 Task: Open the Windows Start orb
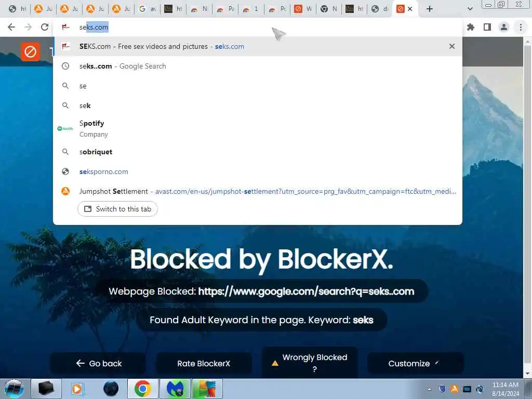[14, 389]
